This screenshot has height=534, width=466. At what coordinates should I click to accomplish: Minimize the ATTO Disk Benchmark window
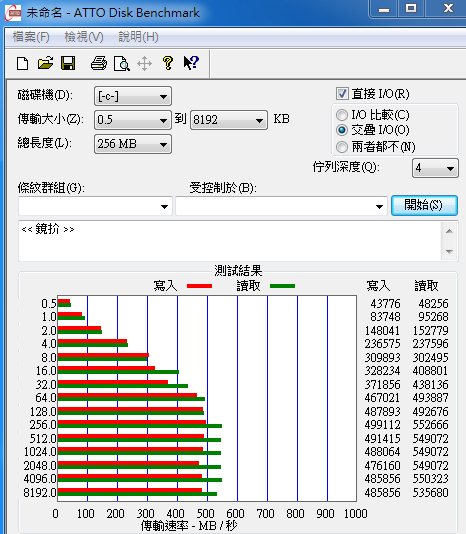[x=384, y=9]
